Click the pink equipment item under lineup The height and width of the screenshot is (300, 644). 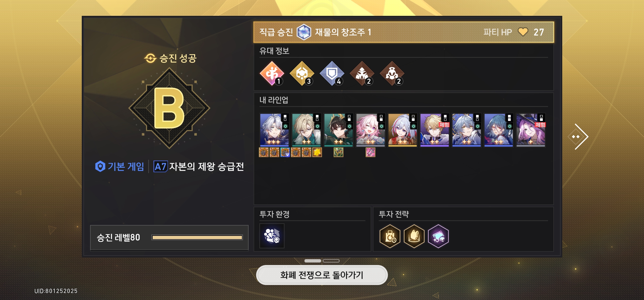tap(370, 152)
